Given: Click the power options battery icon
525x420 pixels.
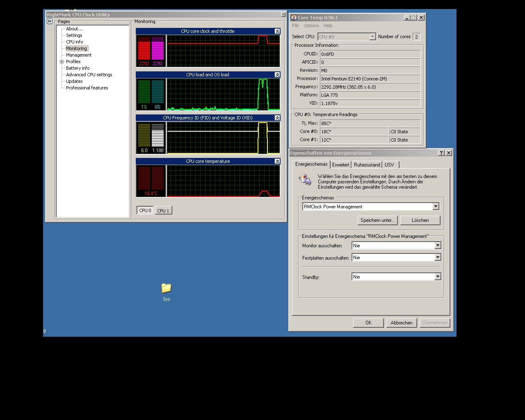Looking at the screenshot, I should click(x=305, y=180).
